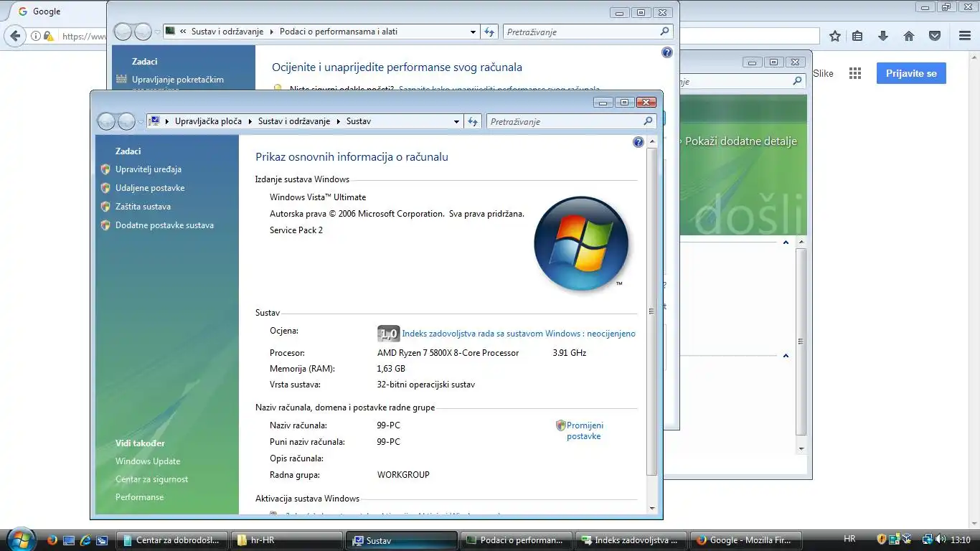Viewport: 980px width, 551px height.
Task: Expand arrow after Sustav i održavanje in Sustav window
Action: click(x=338, y=121)
